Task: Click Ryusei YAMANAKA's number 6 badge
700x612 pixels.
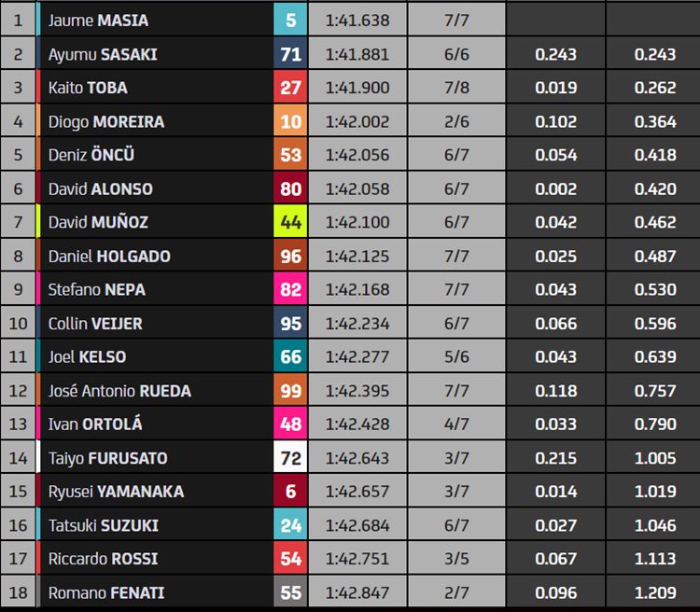Action: tap(290, 492)
